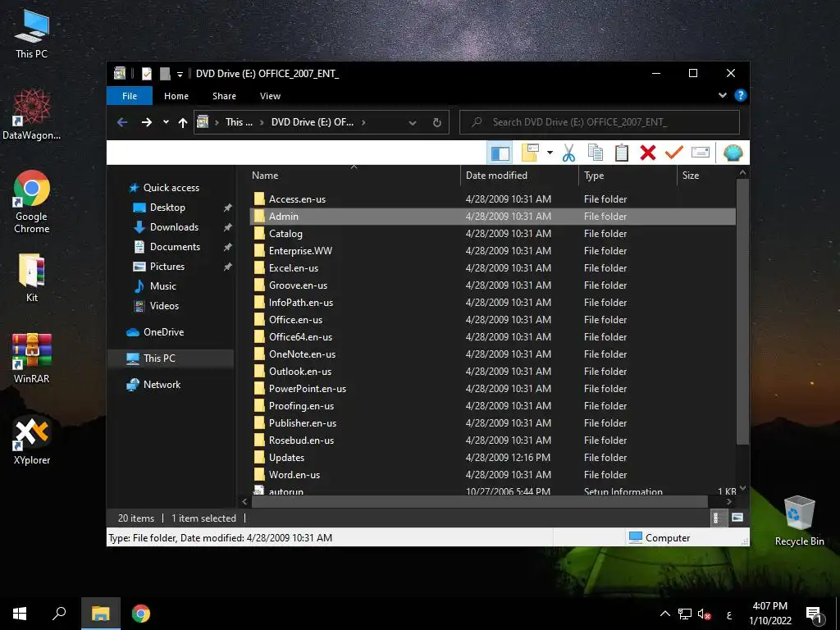Viewport: 840px width, 630px height.
Task: Select the OneNote.en-us folder
Action: coord(492,354)
